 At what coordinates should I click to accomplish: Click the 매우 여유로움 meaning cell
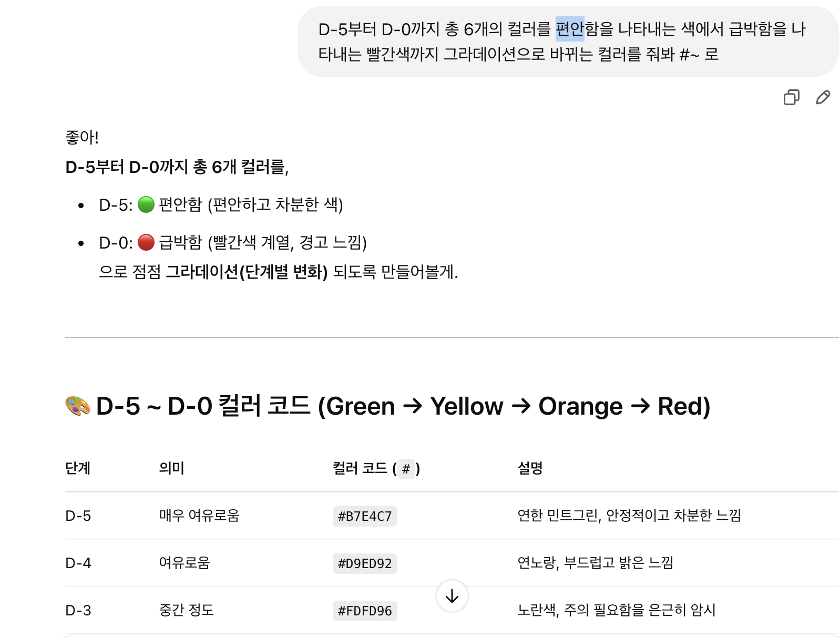point(199,516)
